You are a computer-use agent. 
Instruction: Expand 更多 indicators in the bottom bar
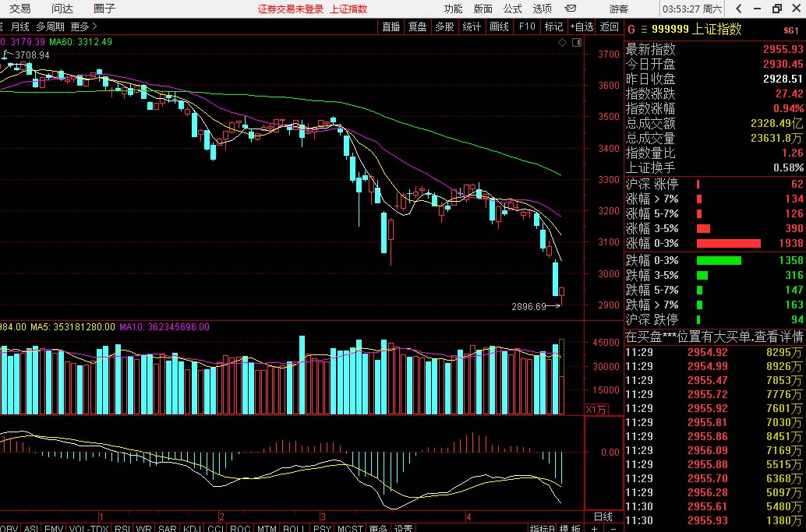(379, 528)
